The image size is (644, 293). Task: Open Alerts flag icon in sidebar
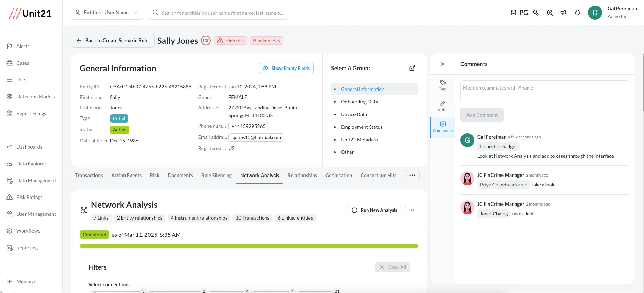pyautogui.click(x=9, y=46)
